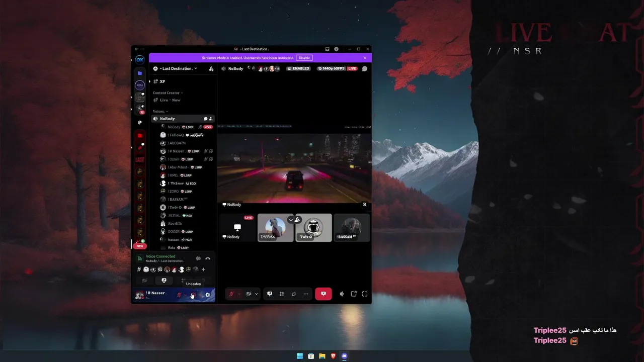Open activities grid icon in call bar
644x362 pixels.
click(282, 294)
